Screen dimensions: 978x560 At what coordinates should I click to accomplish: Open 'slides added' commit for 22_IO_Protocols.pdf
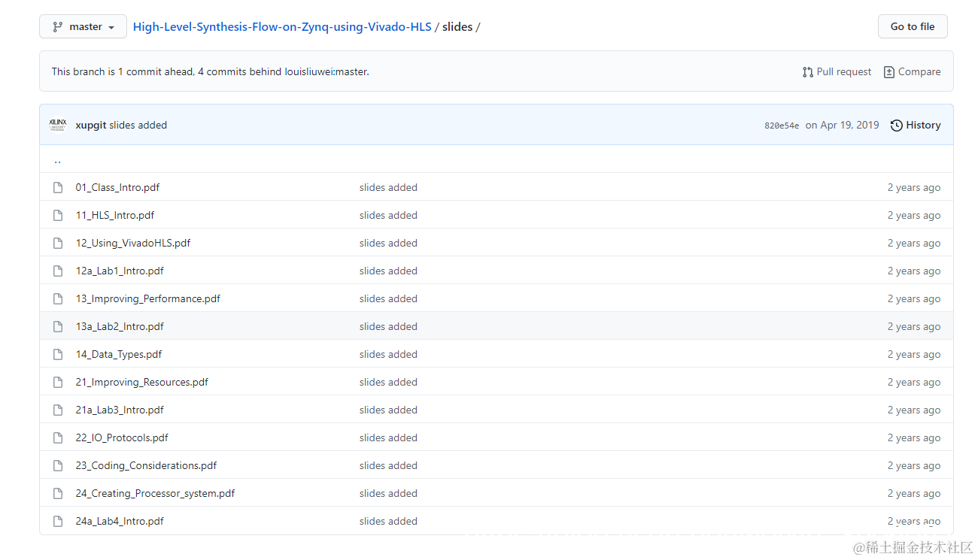pyautogui.click(x=388, y=437)
